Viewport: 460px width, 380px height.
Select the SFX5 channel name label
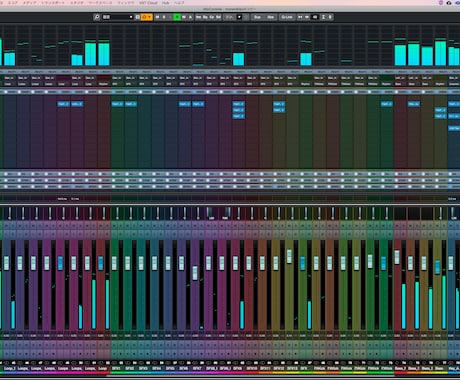pos(171,368)
